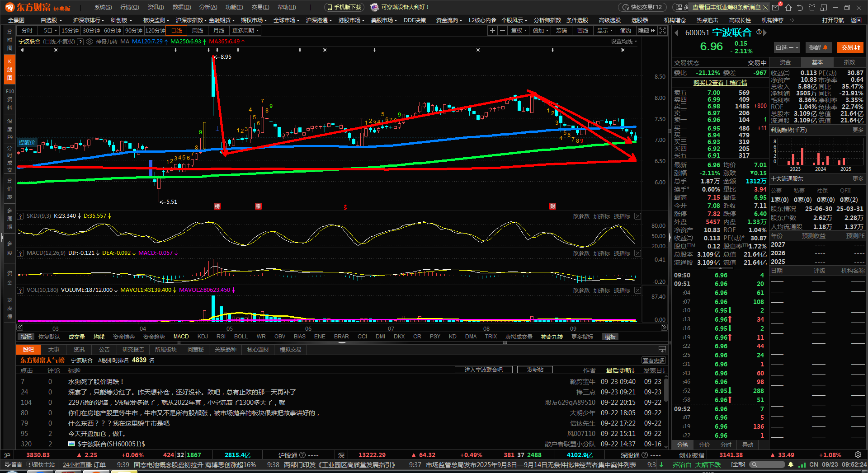Click the 财 marker on chart

(x=552, y=206)
